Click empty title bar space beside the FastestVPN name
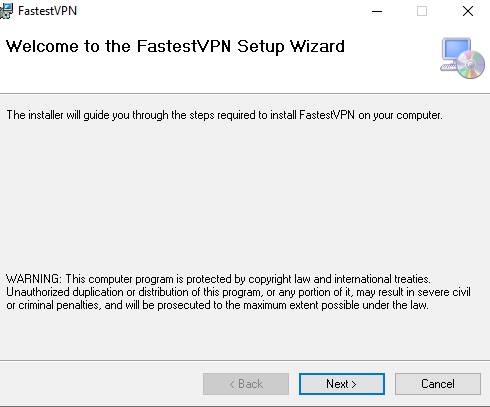Viewport: 490px width, 407px height. coord(220,11)
